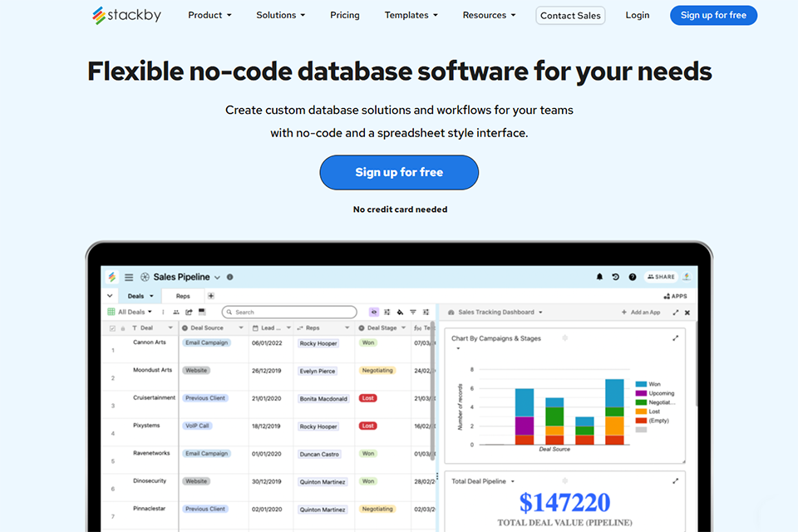Add a new table with the plus icon
This screenshot has width=798, height=532.
pyautogui.click(x=210, y=296)
